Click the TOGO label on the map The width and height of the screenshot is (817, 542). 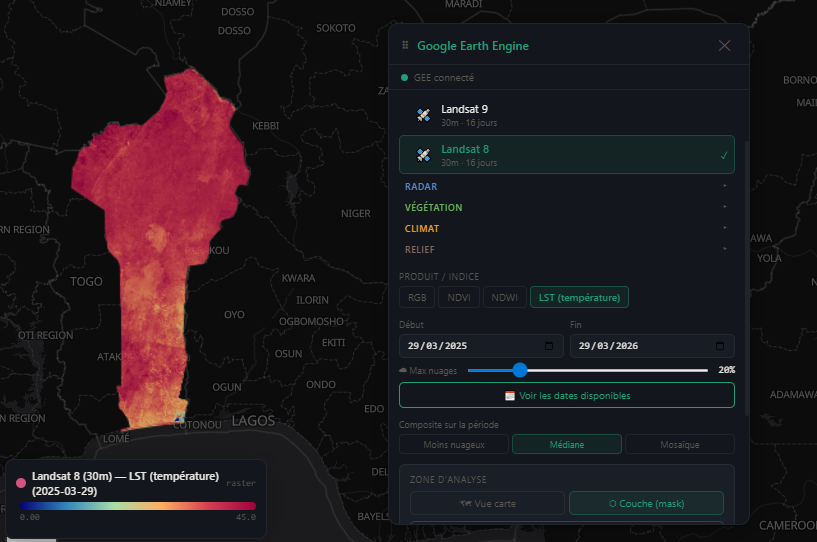coord(86,281)
